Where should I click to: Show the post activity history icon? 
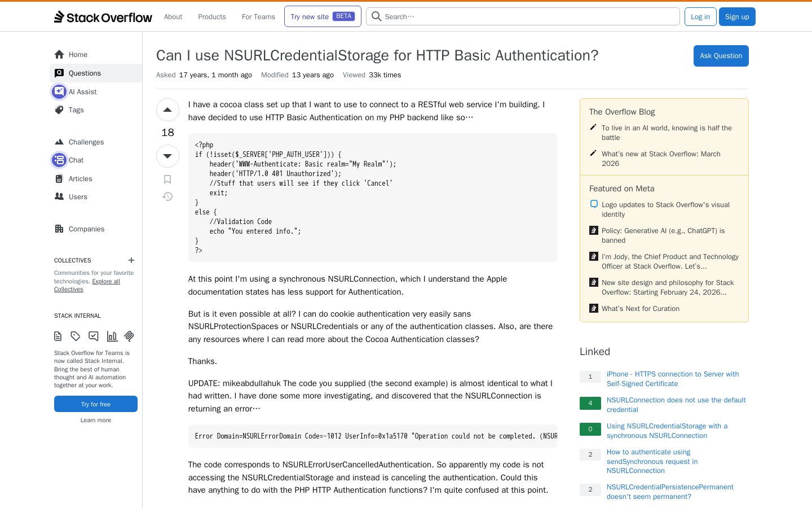(x=167, y=196)
